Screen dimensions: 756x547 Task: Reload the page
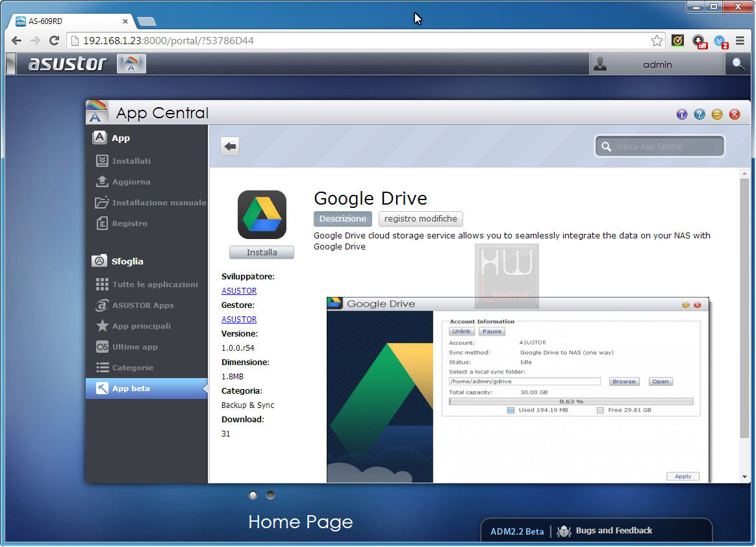[x=54, y=40]
